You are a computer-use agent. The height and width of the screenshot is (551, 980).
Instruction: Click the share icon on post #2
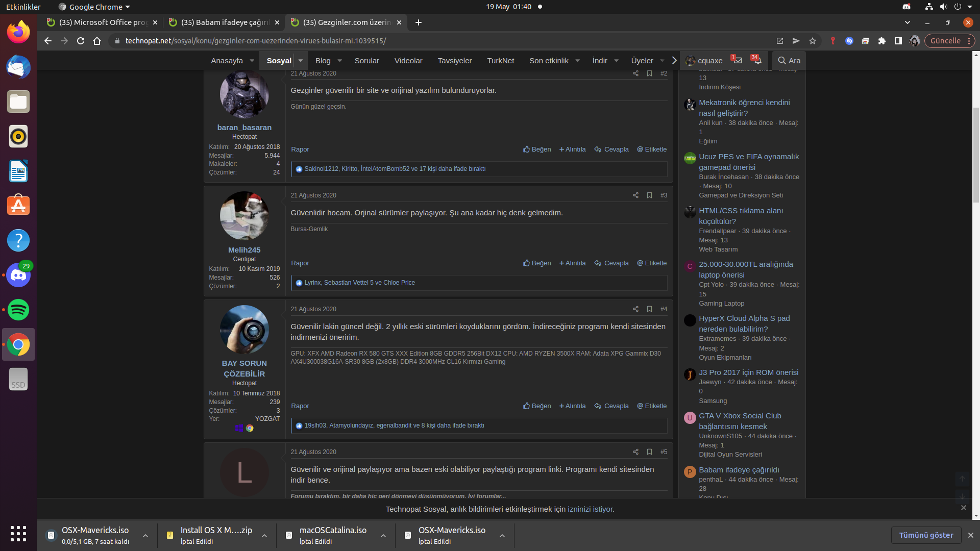coord(635,73)
